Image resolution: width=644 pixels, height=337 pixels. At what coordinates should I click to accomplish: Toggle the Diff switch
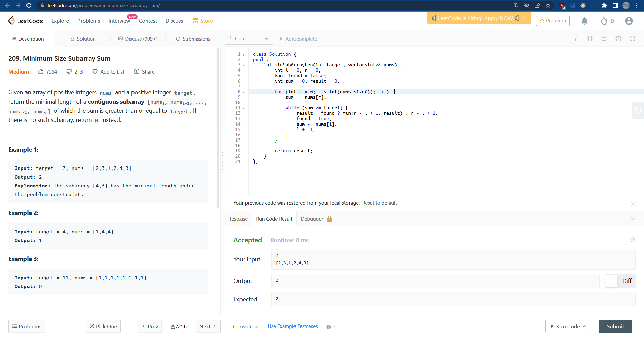point(611,281)
